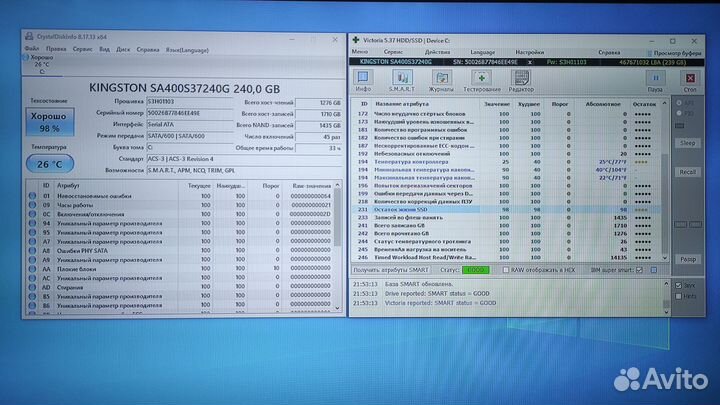Click status circle of Часы работы row
This screenshot has height=405, width=720.
(x=32, y=205)
